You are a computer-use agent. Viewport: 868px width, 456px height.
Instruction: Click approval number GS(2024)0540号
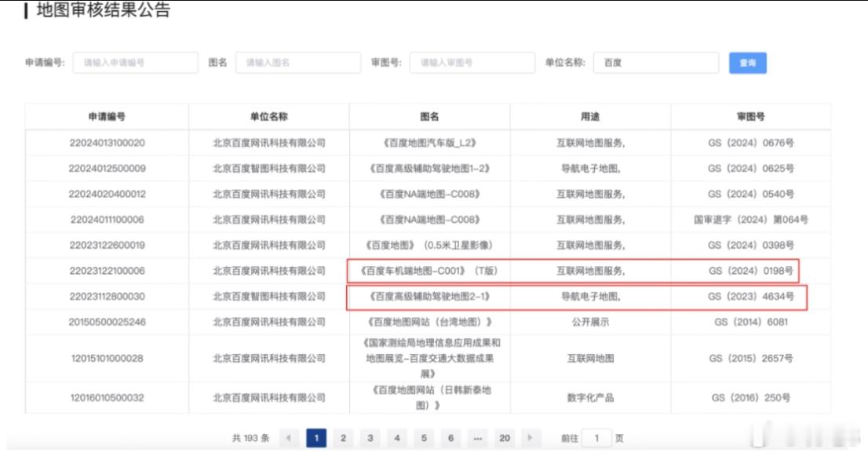(750, 194)
